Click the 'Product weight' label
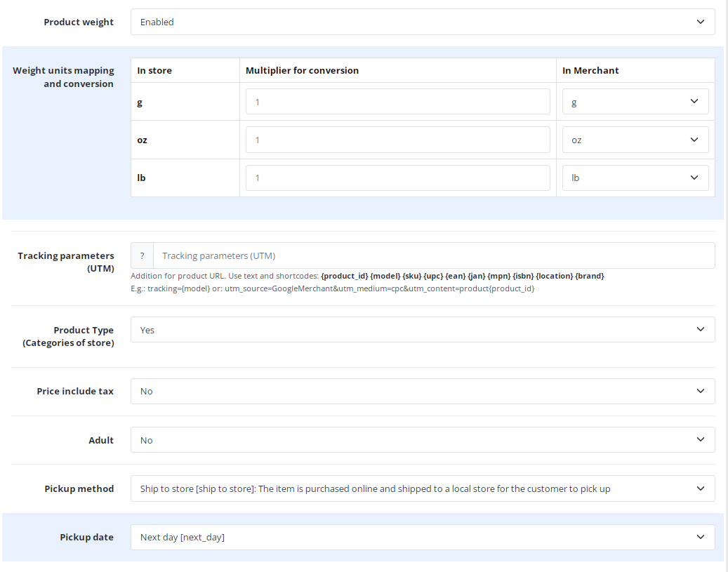 click(79, 22)
